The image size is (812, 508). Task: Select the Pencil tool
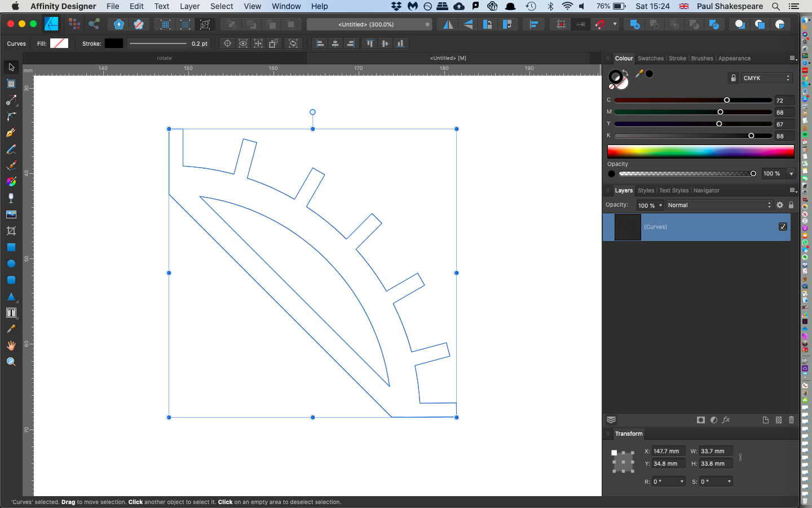click(x=11, y=149)
